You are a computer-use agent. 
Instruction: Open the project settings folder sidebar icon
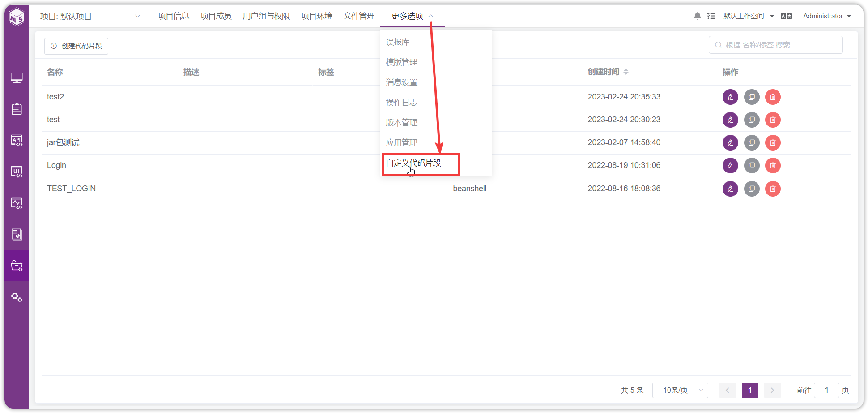coord(17,266)
